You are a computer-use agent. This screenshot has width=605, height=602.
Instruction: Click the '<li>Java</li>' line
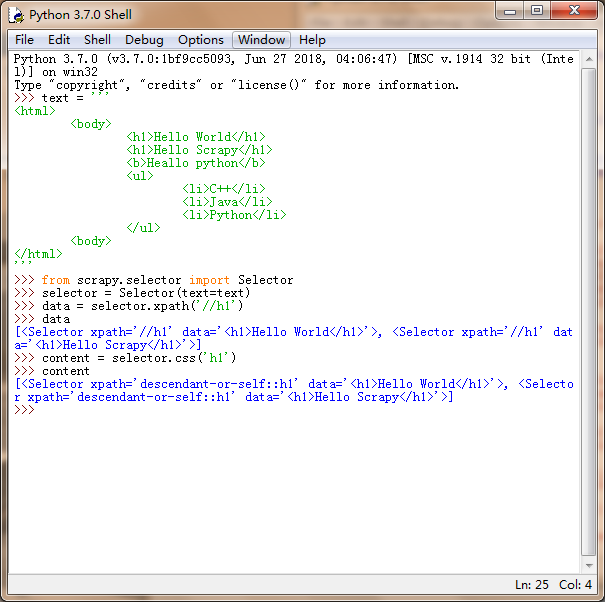click(228, 202)
